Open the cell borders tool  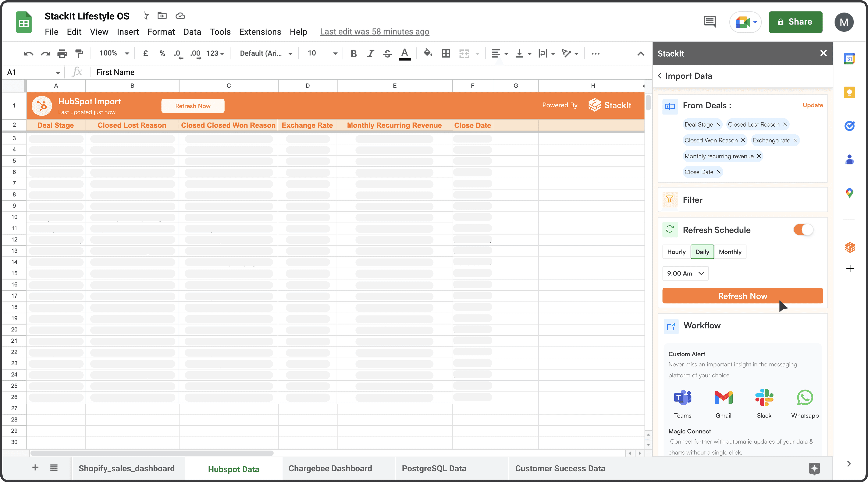point(446,53)
